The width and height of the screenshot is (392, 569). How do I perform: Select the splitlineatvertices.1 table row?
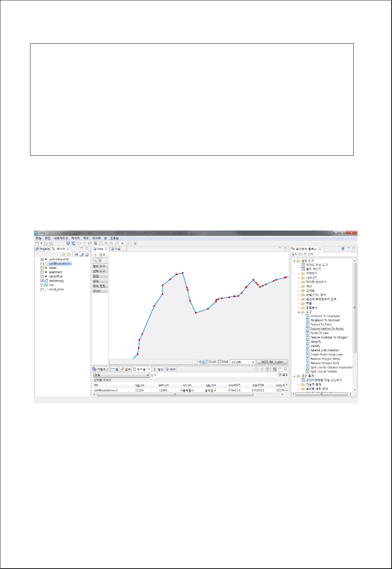click(x=189, y=390)
